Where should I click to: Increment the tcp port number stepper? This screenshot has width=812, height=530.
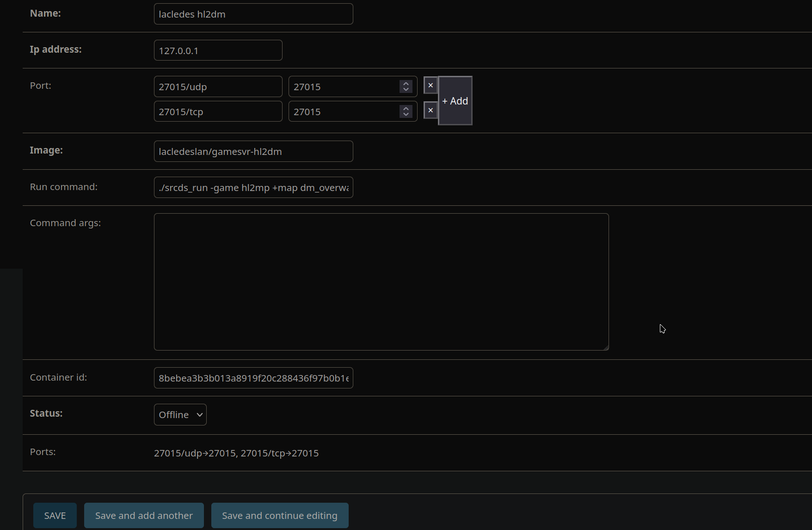(406, 109)
